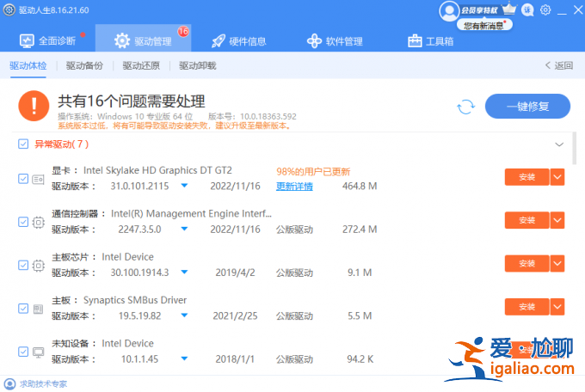Click the refresh scan icon
The image size is (585, 392).
[466, 107]
